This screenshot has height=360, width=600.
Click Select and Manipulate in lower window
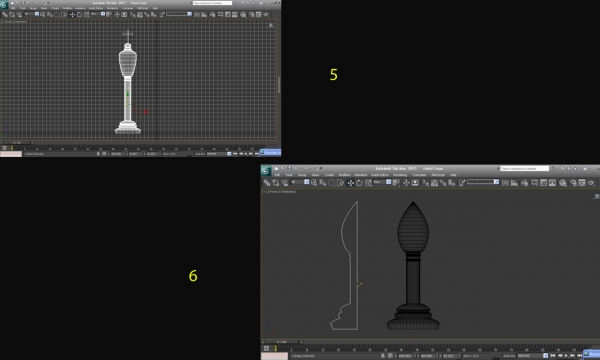(406, 183)
